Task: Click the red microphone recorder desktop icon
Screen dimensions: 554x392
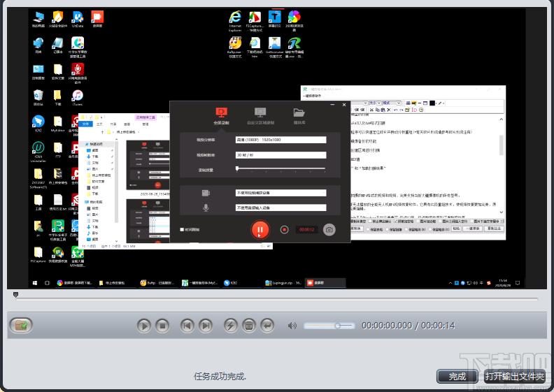Action: pyautogui.click(x=78, y=73)
